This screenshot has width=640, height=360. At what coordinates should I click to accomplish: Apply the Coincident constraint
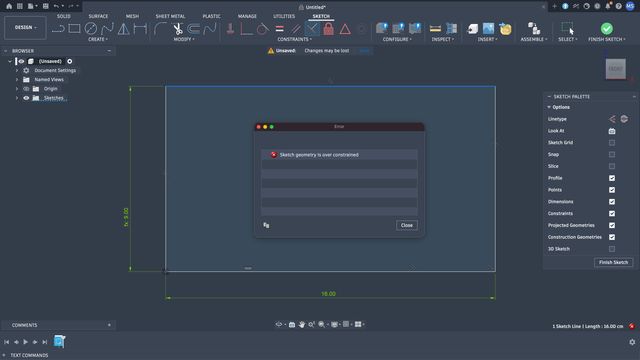coord(246,29)
